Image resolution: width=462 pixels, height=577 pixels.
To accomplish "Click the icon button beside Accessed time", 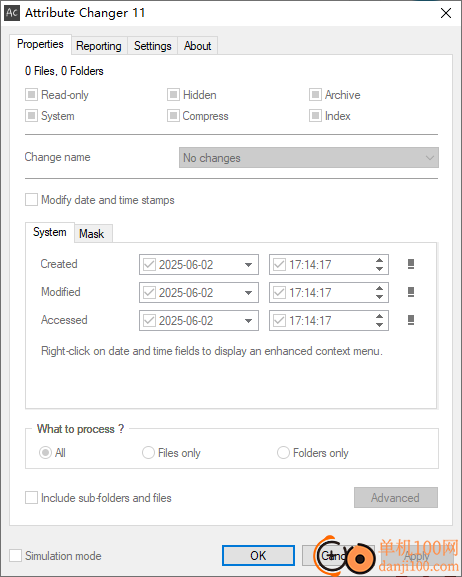I will tap(411, 320).
